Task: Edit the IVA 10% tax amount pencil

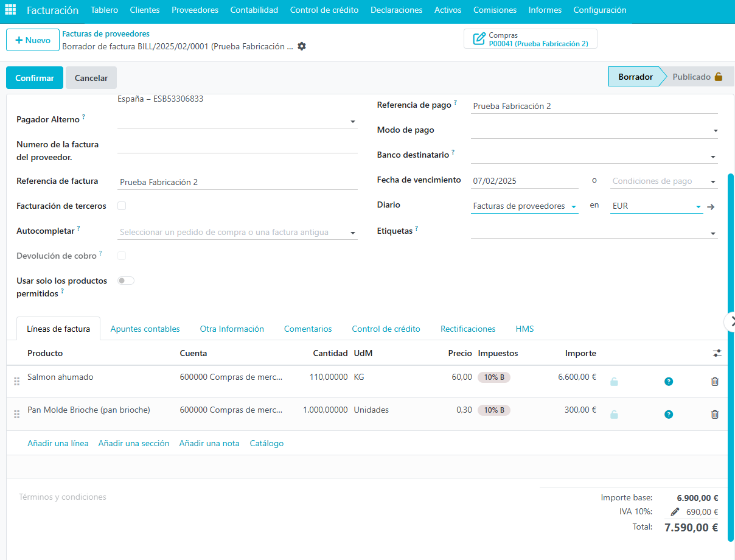Action: click(675, 512)
